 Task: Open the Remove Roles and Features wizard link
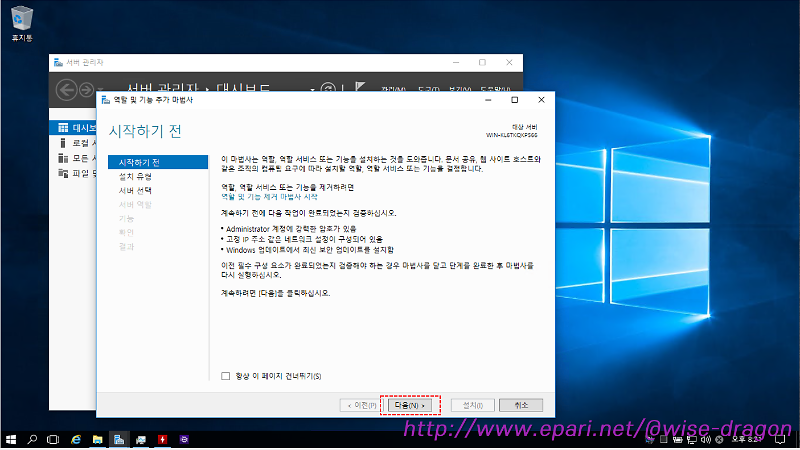269,196
